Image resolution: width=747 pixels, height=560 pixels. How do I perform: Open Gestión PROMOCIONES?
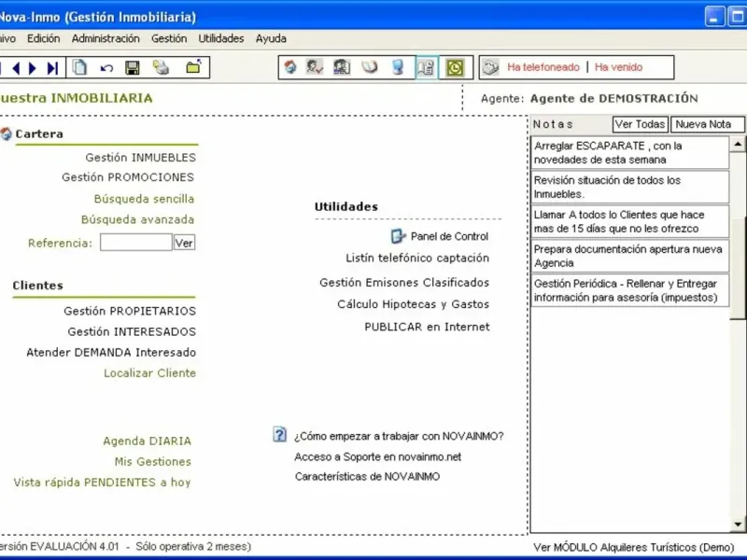tap(128, 177)
